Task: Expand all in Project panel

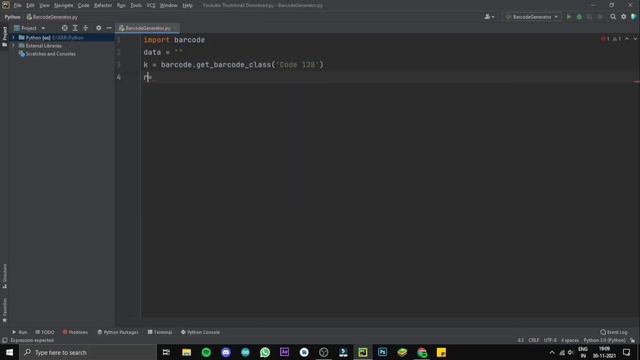Action: (x=75, y=28)
